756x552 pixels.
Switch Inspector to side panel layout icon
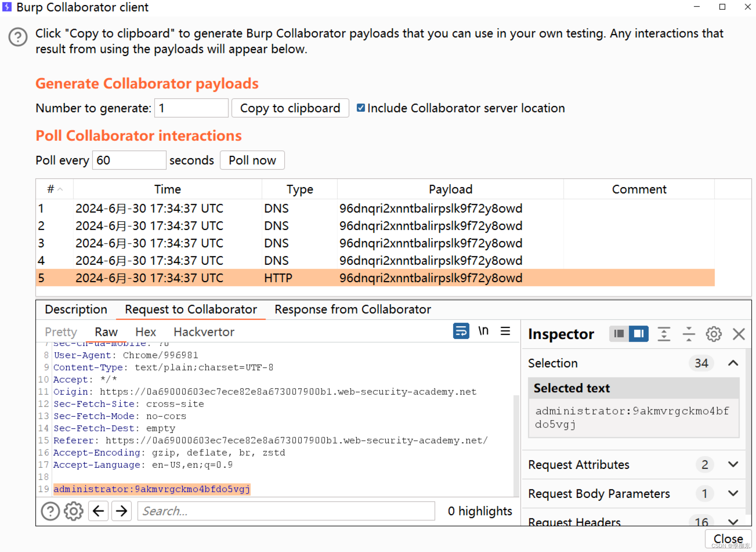tap(639, 334)
